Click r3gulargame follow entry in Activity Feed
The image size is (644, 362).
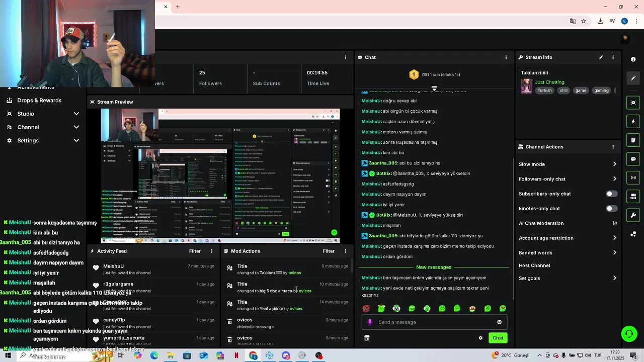tap(153, 287)
